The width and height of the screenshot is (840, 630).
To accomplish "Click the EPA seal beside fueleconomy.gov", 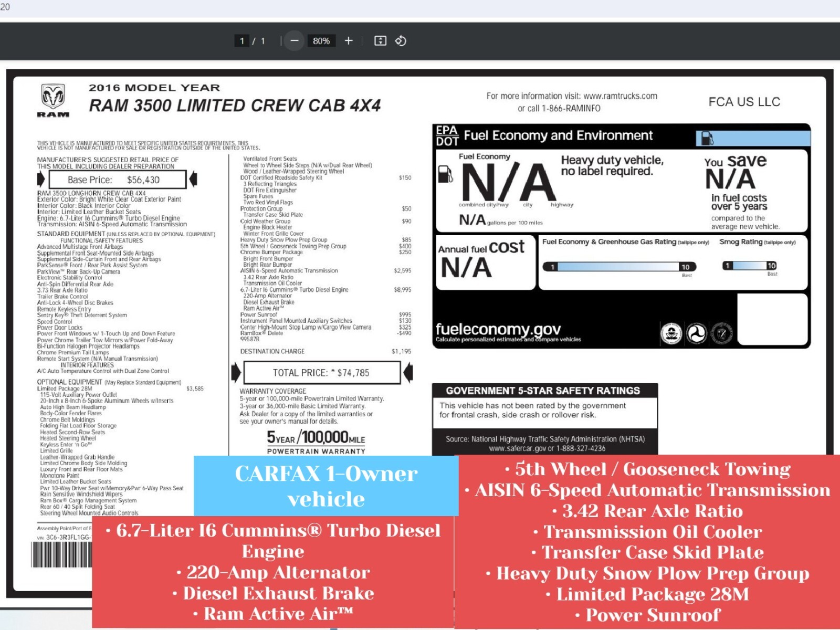I will coord(671,333).
